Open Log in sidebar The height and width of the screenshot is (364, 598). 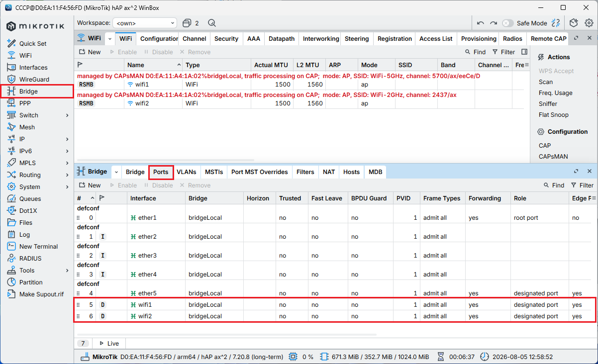pos(24,235)
